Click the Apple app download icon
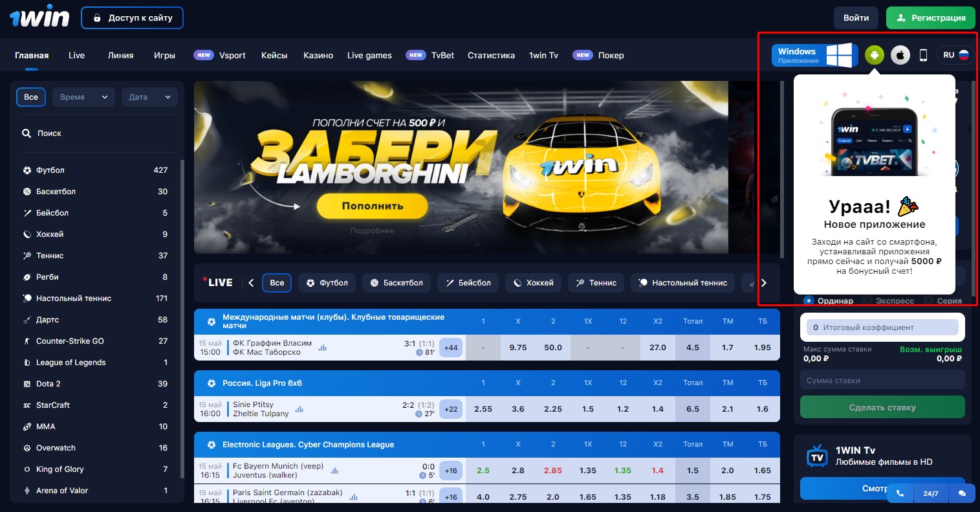This screenshot has height=512, width=980. [x=900, y=55]
